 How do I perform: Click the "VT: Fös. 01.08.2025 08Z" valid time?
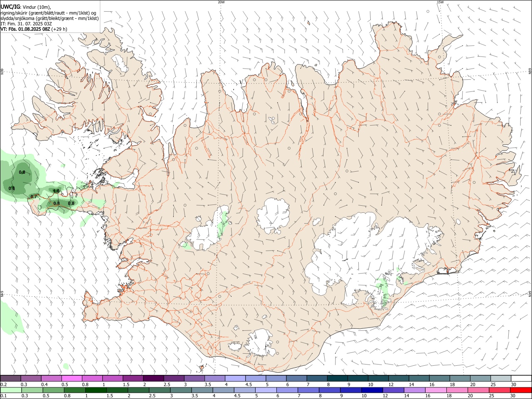25,29
